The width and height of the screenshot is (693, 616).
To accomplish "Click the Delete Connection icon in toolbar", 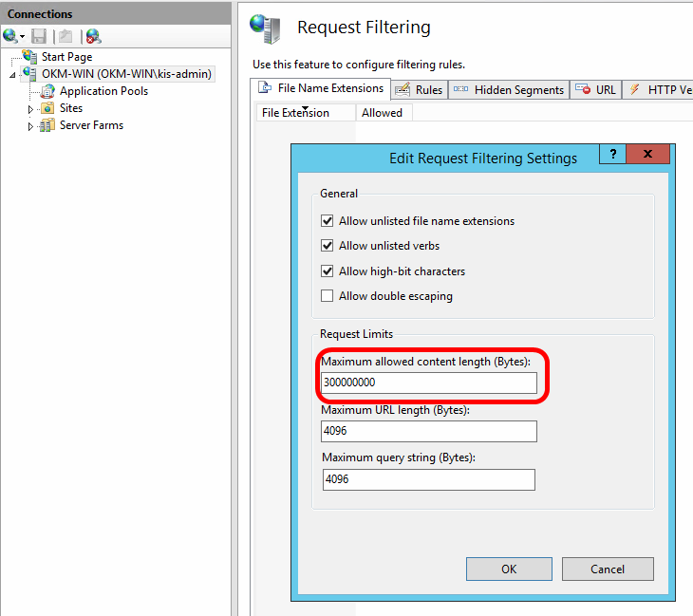I will click(92, 36).
